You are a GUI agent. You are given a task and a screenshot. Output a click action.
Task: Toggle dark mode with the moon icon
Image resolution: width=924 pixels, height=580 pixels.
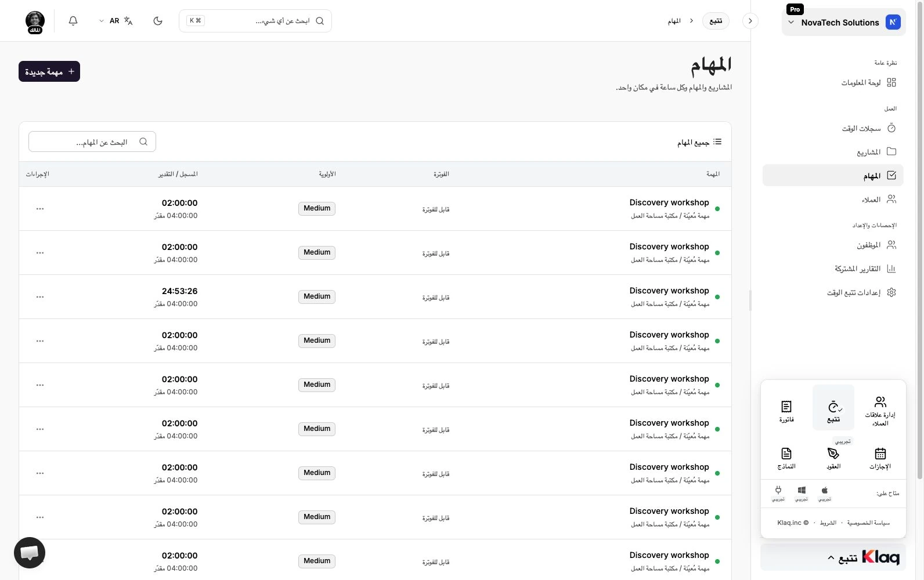tap(158, 21)
